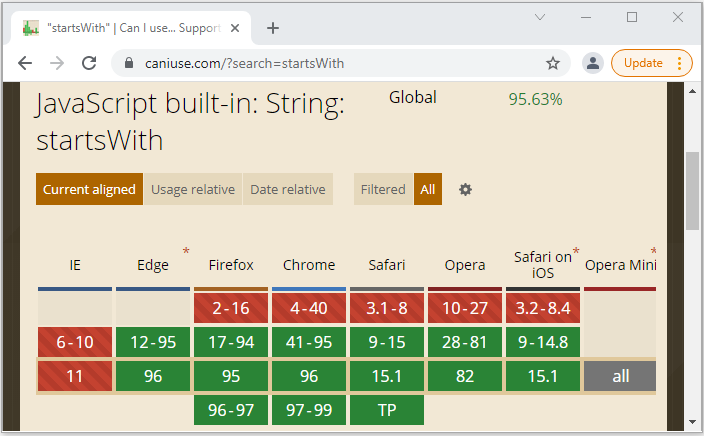Click the page scrollbar thumb
The width and height of the screenshot is (704, 436).
point(692,191)
